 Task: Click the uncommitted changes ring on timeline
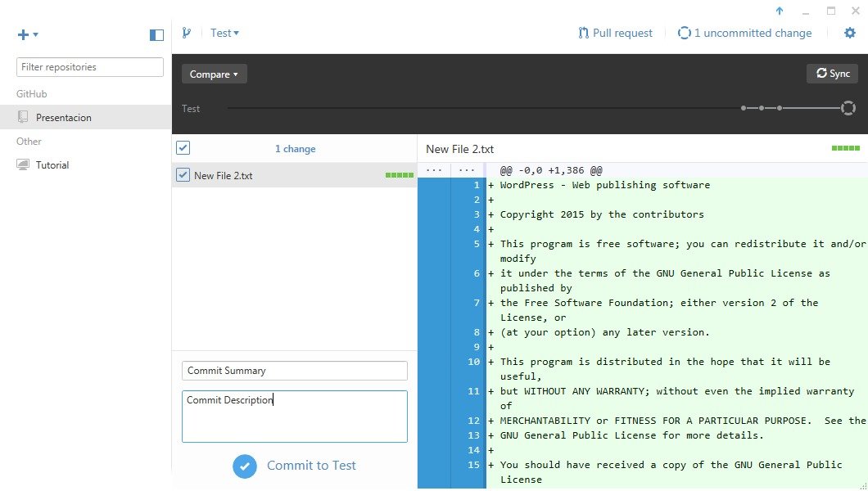tap(848, 108)
